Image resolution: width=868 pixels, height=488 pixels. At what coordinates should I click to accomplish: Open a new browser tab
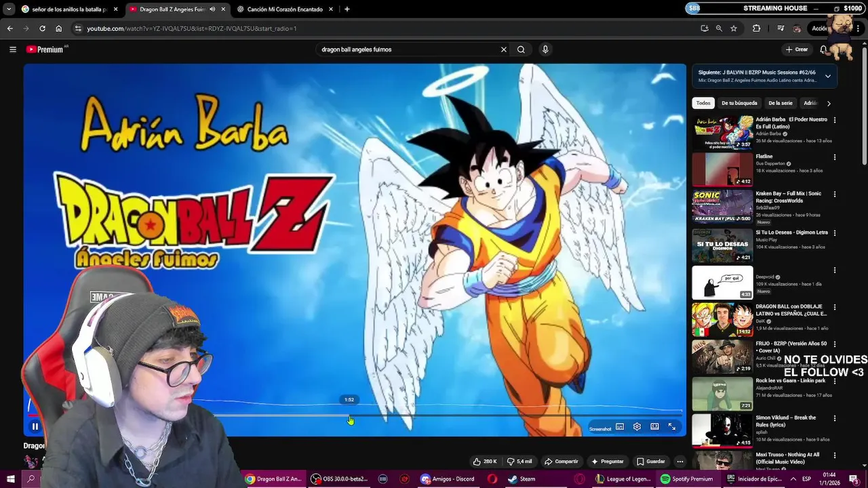pos(347,9)
